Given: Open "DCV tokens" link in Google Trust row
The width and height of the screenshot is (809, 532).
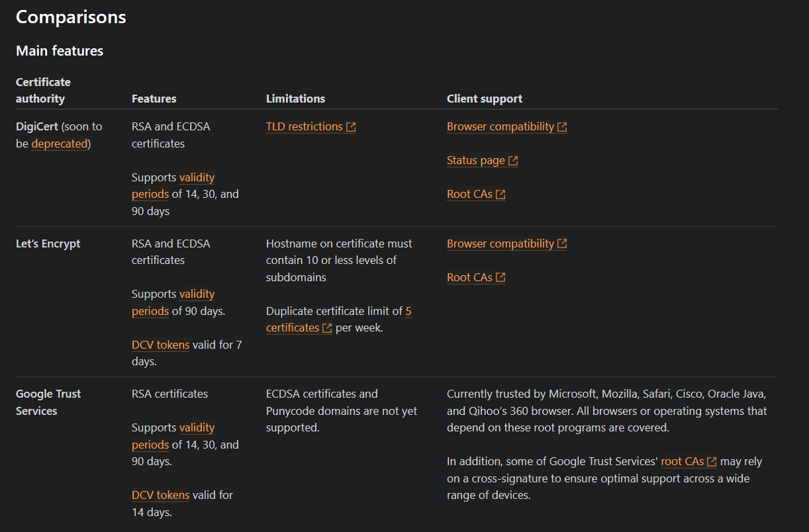Looking at the screenshot, I should tap(160, 495).
